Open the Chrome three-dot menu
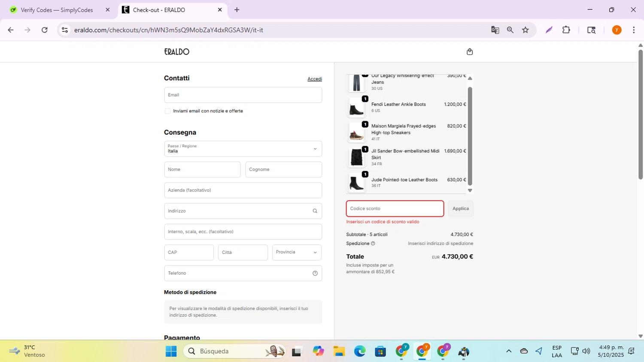The width and height of the screenshot is (644, 362). pos(634,30)
